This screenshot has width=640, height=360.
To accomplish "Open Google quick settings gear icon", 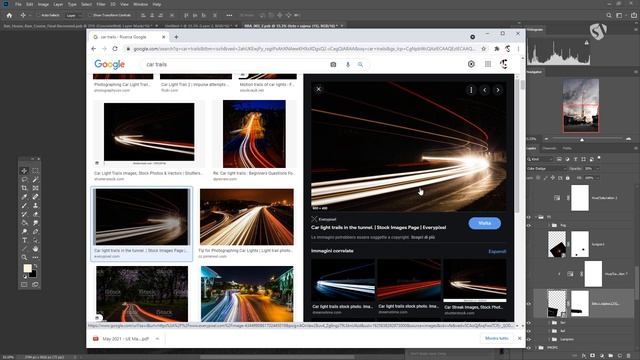I will pyautogui.click(x=471, y=64).
